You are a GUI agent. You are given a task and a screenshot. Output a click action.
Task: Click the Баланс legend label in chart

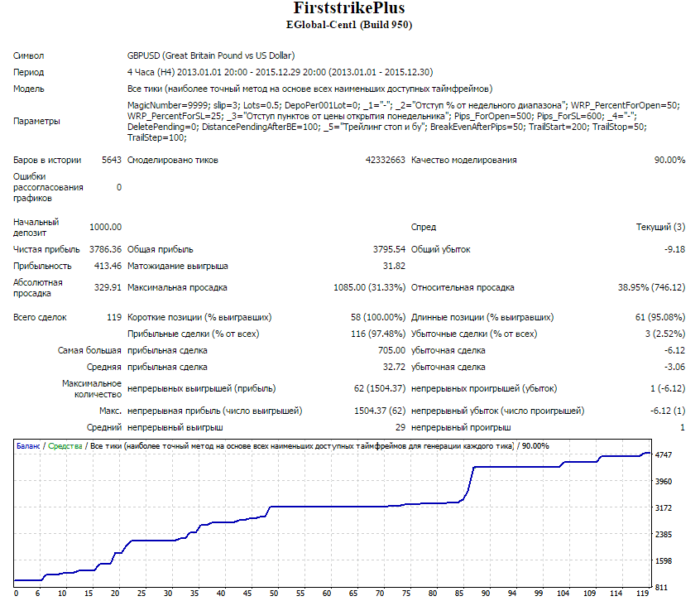click(x=28, y=445)
